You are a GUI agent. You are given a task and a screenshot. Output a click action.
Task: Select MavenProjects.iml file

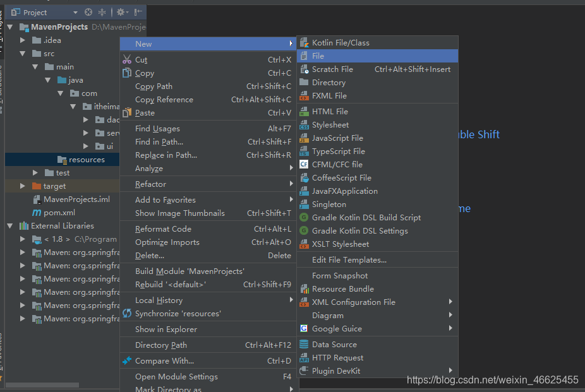click(76, 199)
